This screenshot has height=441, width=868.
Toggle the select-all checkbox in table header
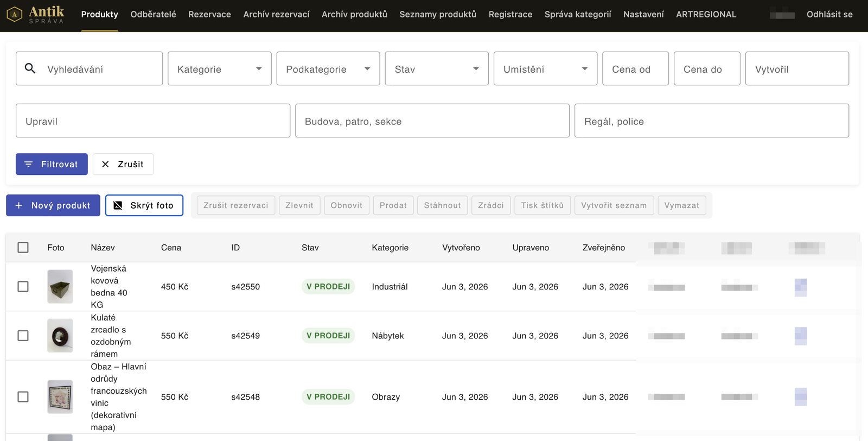[23, 248]
